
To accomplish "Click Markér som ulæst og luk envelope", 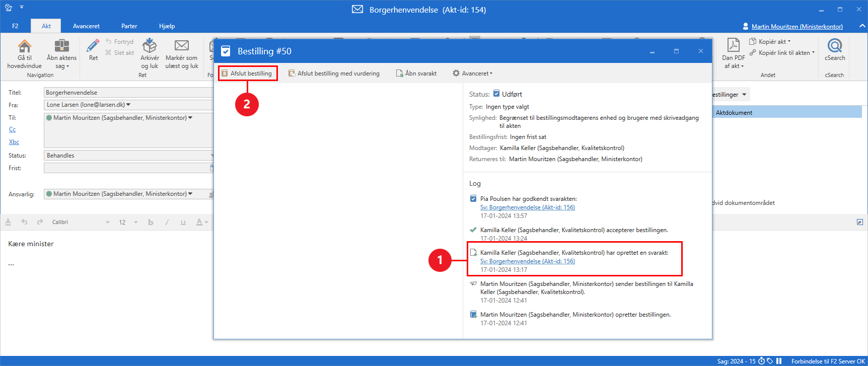I will (x=182, y=47).
